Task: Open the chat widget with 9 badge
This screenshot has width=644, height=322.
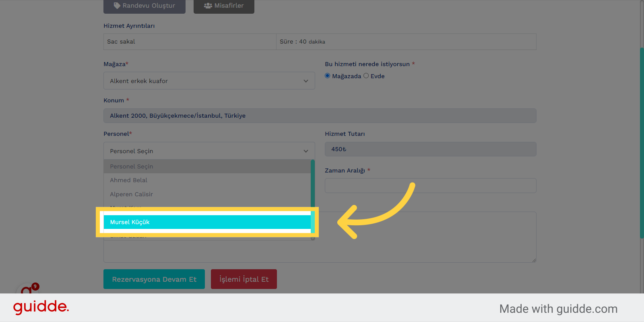Action: point(27,288)
